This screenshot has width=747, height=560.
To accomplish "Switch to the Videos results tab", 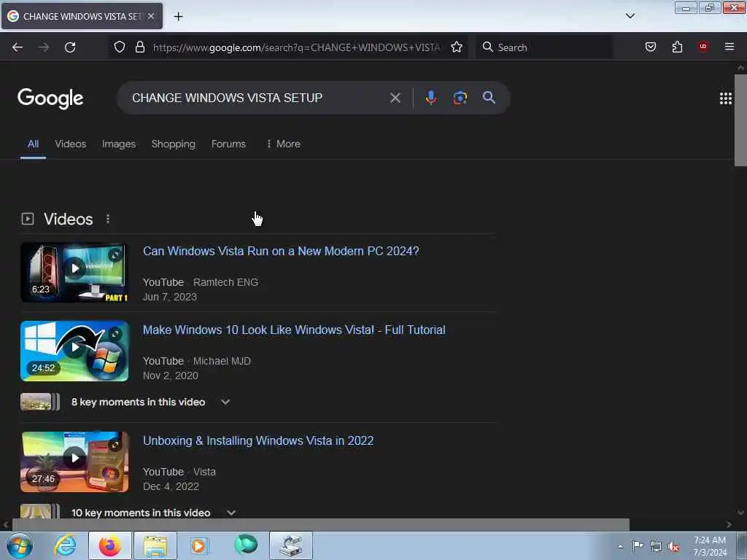I will (71, 144).
